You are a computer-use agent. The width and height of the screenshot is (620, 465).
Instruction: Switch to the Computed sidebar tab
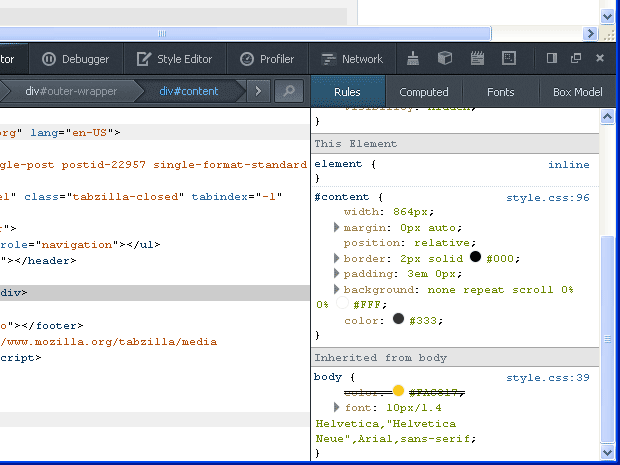[424, 92]
